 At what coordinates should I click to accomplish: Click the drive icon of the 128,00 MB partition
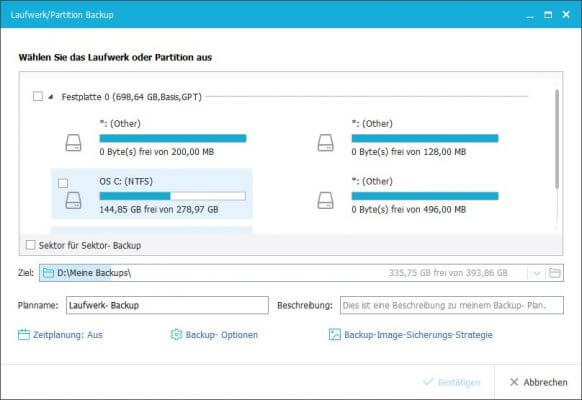tap(326, 143)
